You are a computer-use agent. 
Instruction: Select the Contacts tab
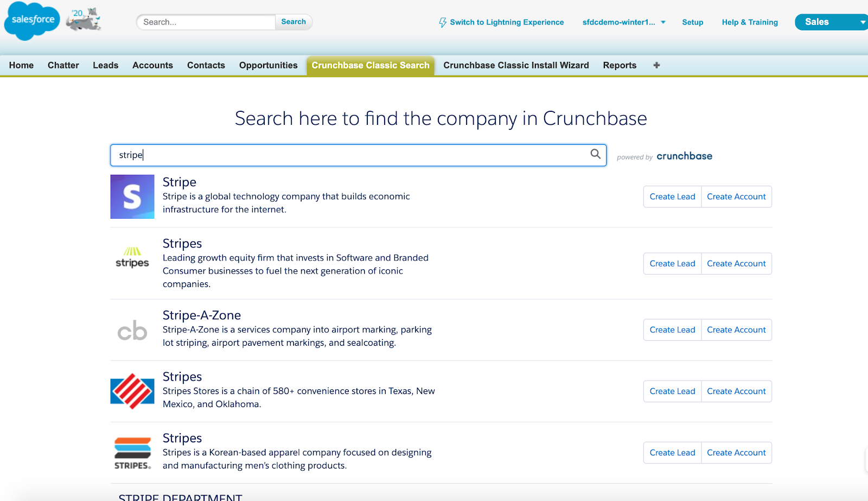206,65
